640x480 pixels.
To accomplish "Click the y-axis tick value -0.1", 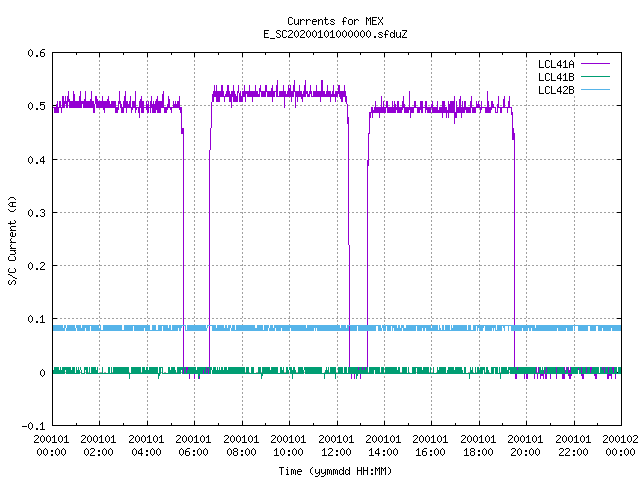I will click(33, 426).
